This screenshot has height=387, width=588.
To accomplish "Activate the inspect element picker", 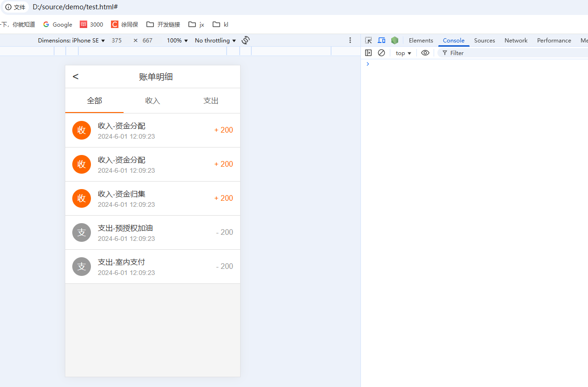I will 368,40.
